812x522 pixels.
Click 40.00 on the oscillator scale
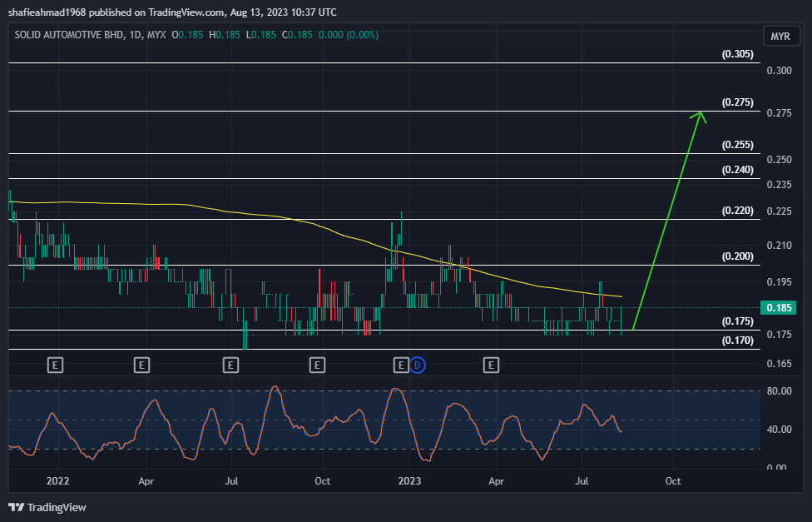point(779,430)
